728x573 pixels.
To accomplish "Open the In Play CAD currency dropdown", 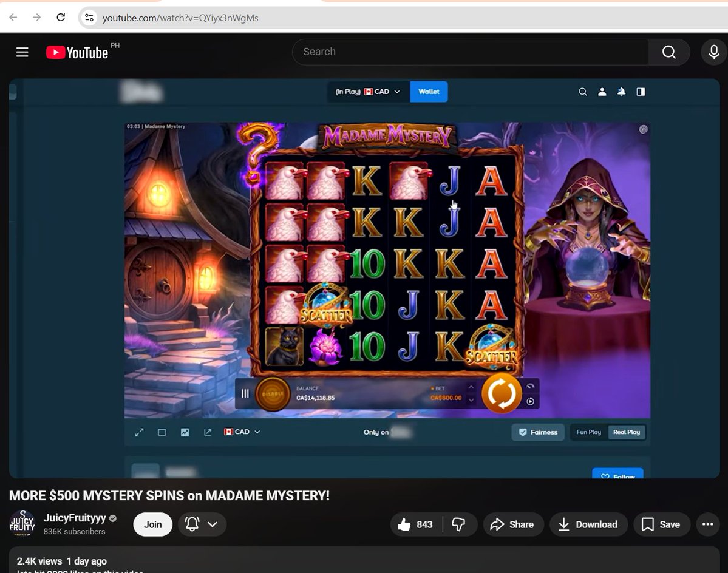I will [x=369, y=92].
